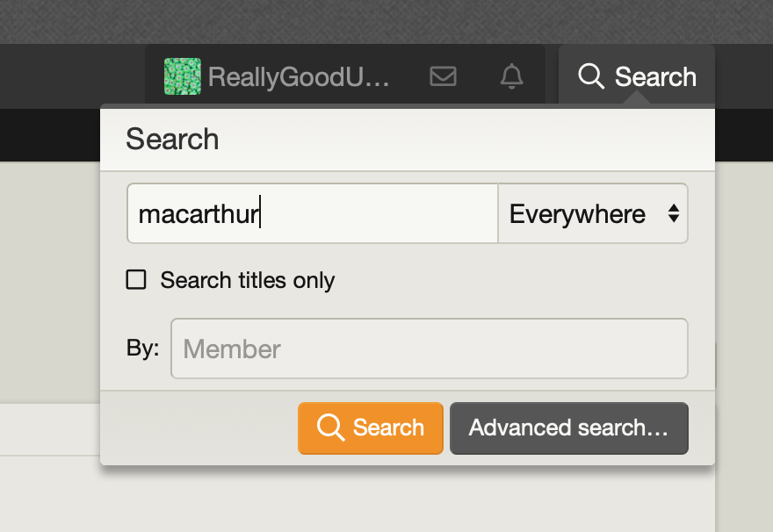Screen dimensions: 773x532
Task: Click the empty footer area left of the orange Search button
Action: [x=199, y=428]
